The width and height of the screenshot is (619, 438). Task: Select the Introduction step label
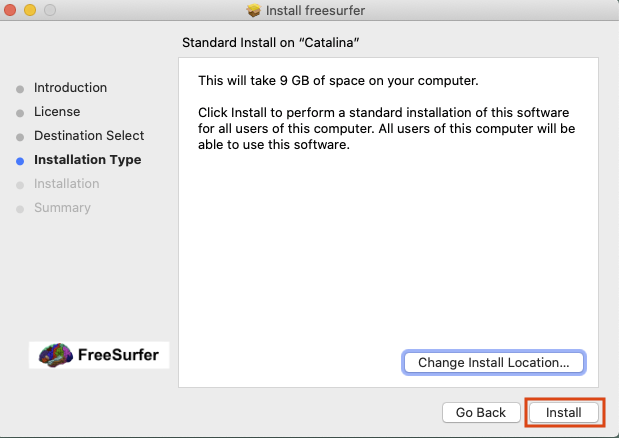point(70,88)
